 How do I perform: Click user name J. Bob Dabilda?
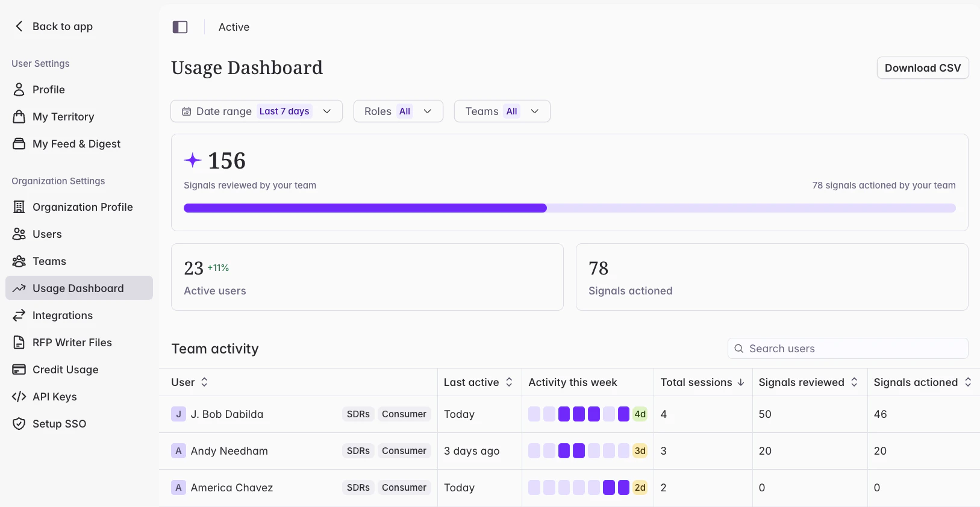(227, 414)
